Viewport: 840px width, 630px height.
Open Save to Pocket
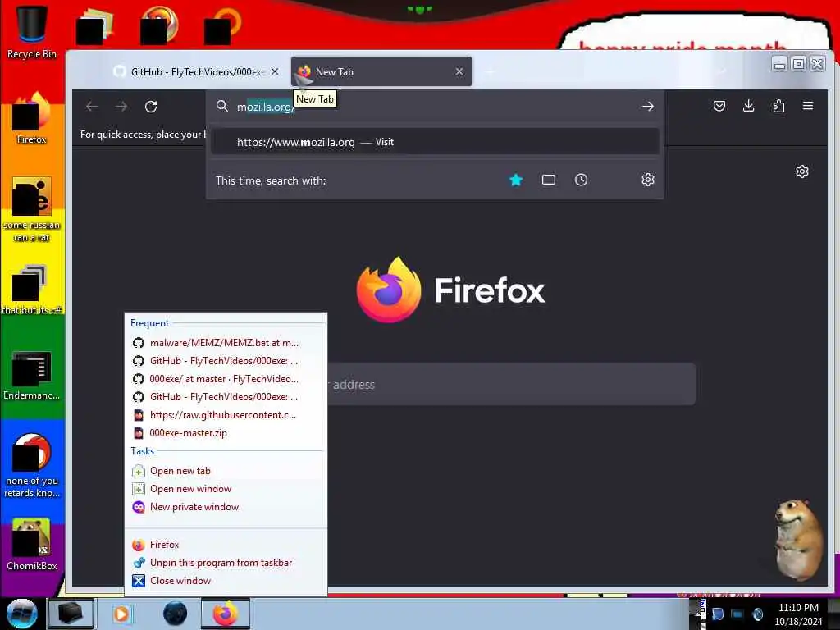tap(719, 106)
